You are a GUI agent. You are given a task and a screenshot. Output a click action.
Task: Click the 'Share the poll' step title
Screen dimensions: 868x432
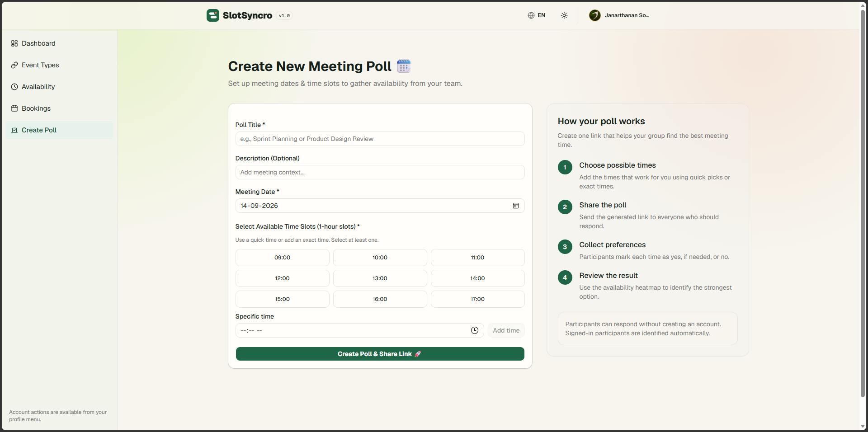603,205
